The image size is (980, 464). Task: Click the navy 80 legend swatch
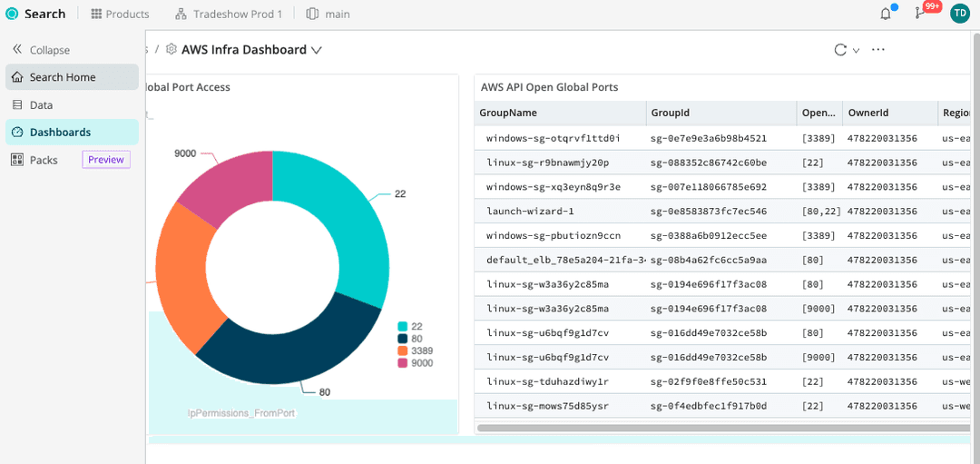point(403,339)
